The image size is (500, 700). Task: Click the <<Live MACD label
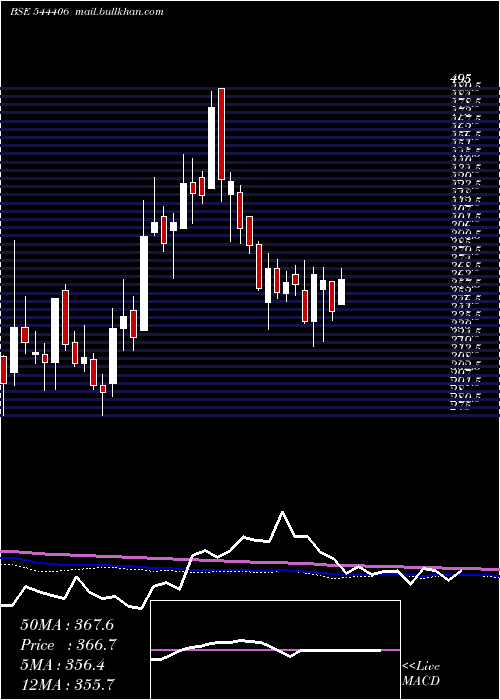coord(421,674)
